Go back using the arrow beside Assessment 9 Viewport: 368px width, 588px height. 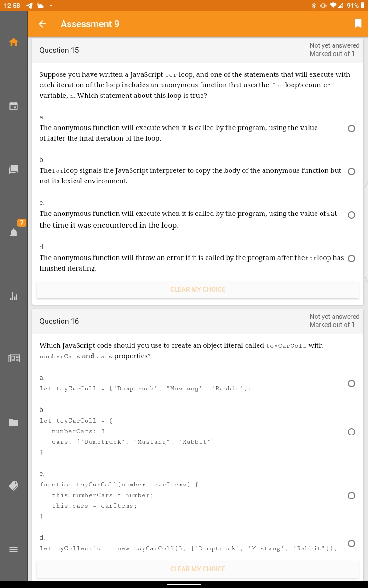(42, 24)
